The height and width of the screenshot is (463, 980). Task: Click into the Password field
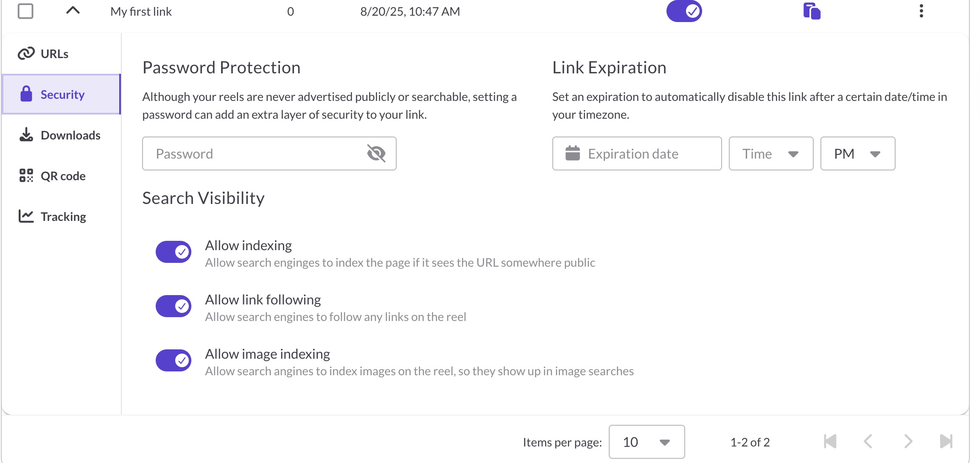[x=255, y=153]
